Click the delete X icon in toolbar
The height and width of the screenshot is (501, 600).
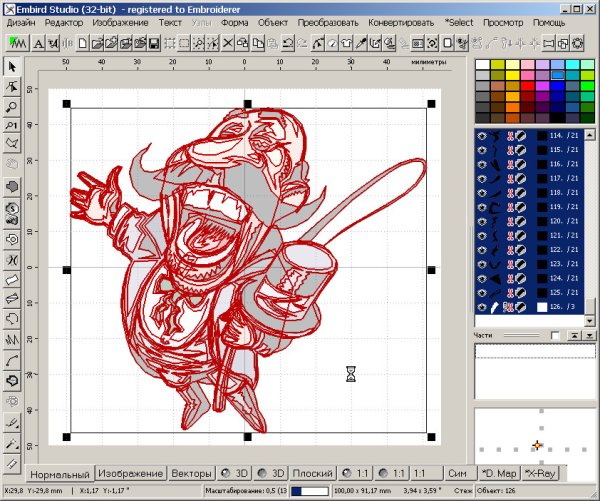click(228, 42)
